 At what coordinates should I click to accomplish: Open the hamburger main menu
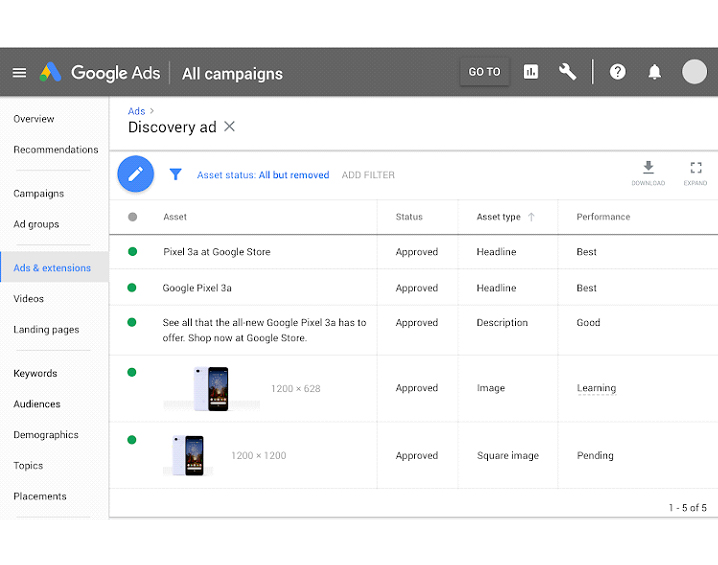19,72
